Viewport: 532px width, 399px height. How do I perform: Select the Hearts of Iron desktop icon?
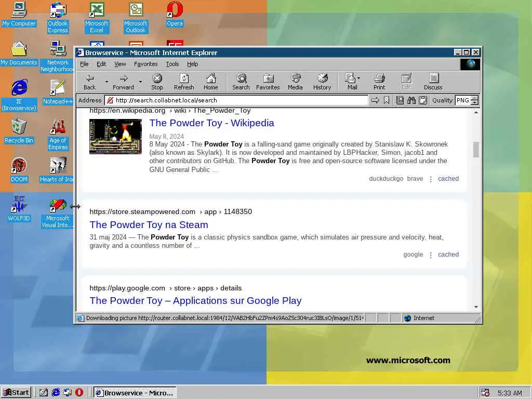point(57,170)
